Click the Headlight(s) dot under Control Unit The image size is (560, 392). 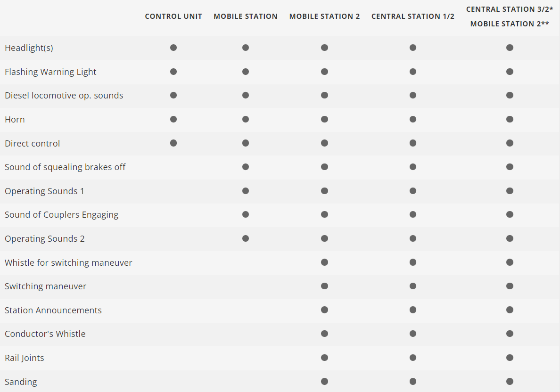point(173,48)
